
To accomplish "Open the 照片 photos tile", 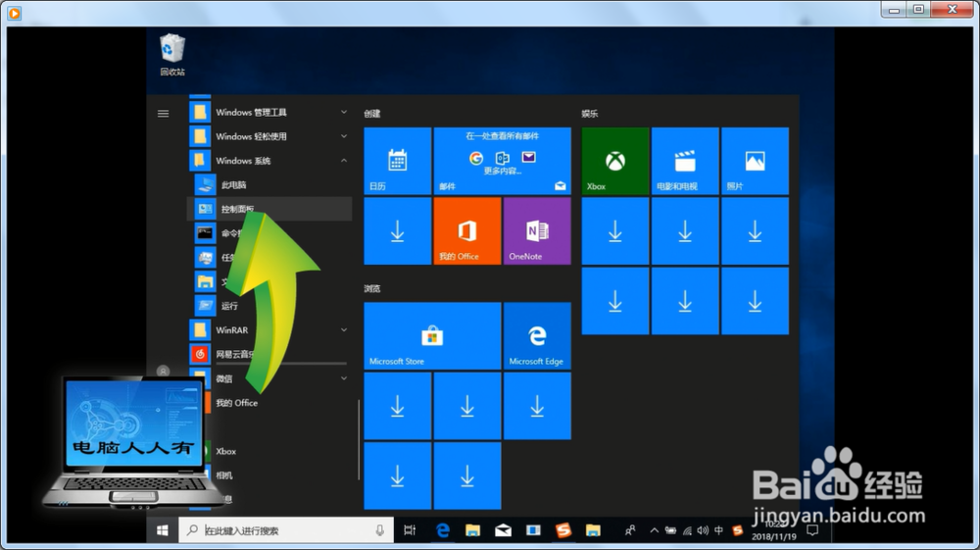I will point(755,161).
